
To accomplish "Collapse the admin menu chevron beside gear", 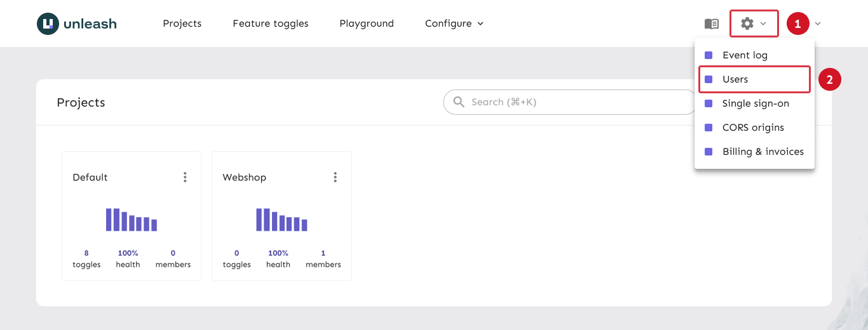I will click(x=763, y=24).
